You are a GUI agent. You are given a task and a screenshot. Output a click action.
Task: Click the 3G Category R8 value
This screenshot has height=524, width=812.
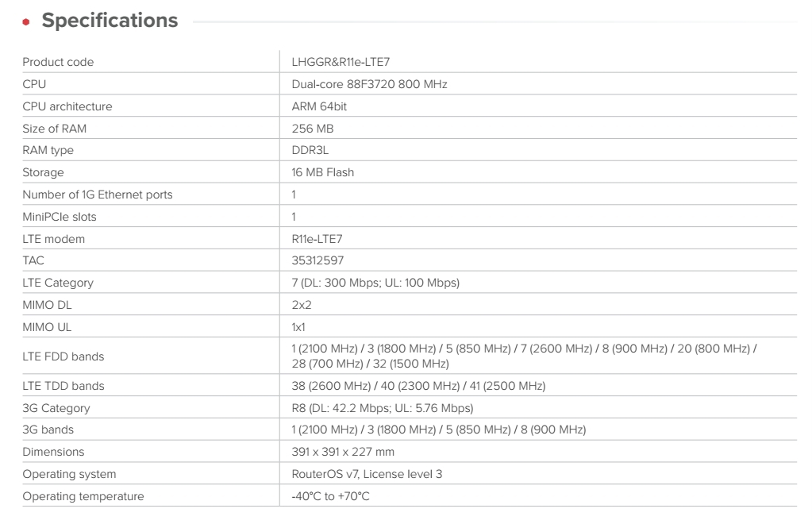(x=383, y=408)
